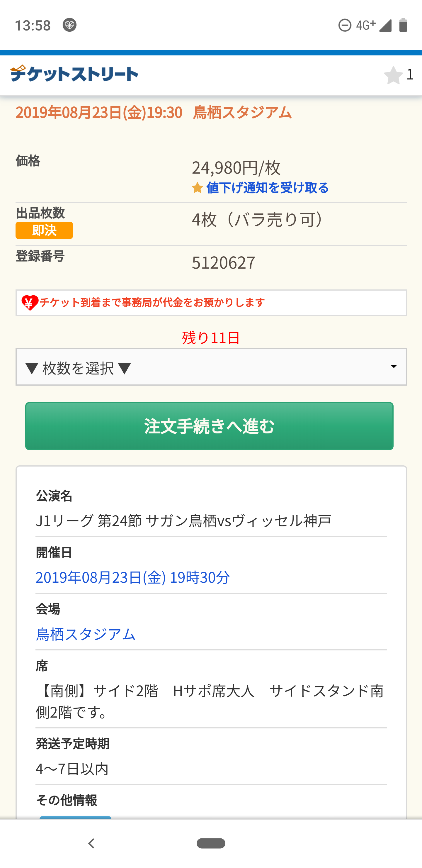Tap the orange 即決 badge
Image resolution: width=422 pixels, height=868 pixels.
coord(44,230)
